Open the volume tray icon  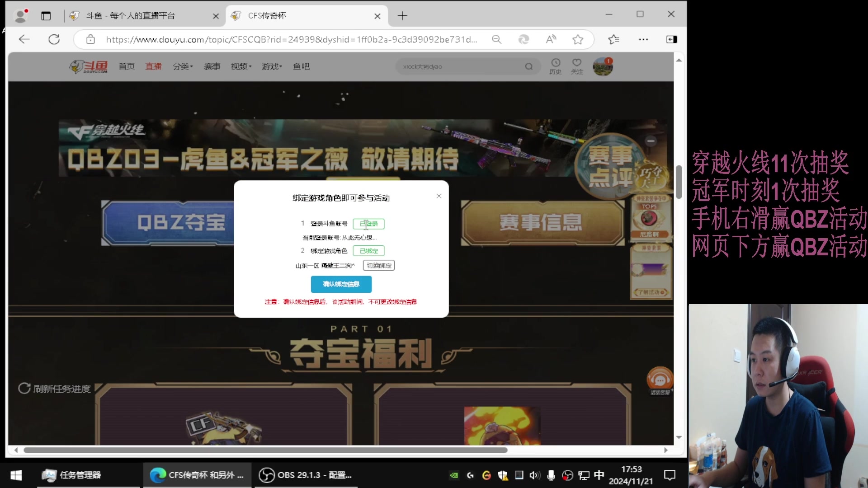(x=535, y=475)
